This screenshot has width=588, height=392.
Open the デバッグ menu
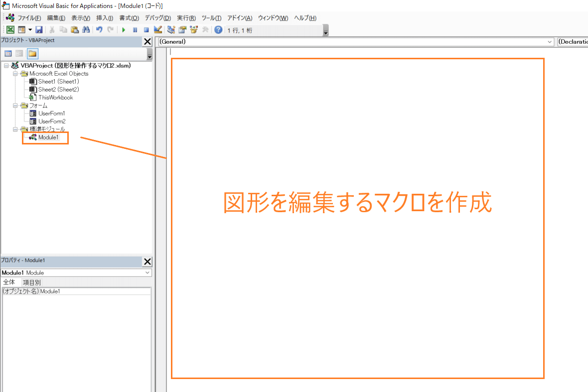click(157, 18)
